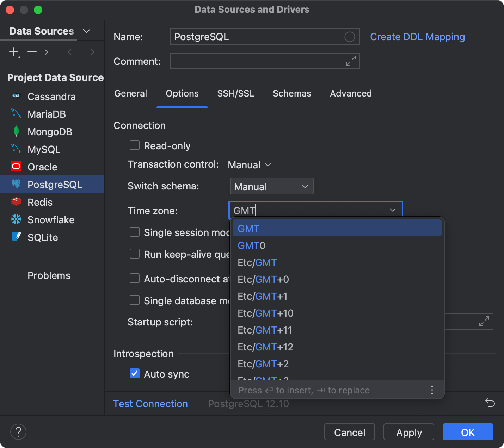Click the Cassandra eye icon

[x=16, y=96]
